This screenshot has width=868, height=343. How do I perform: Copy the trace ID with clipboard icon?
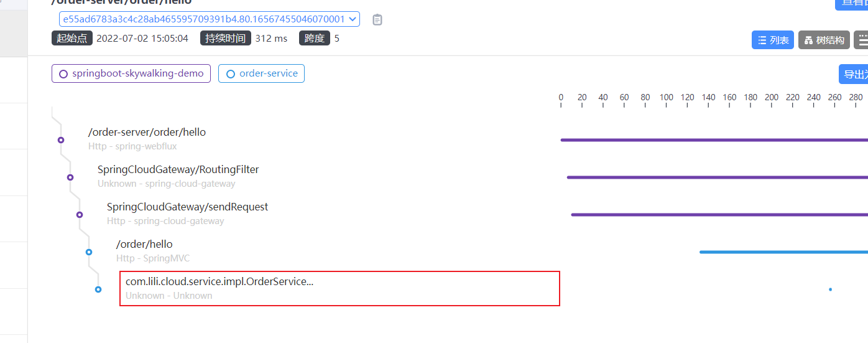click(x=377, y=20)
